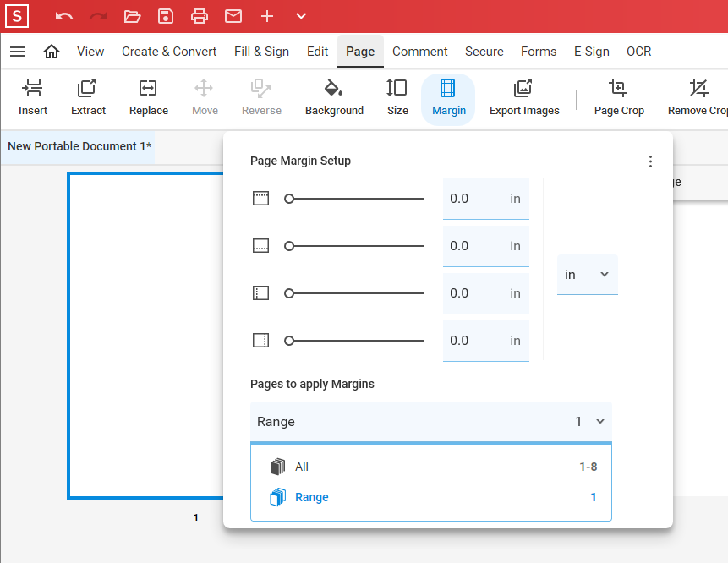Click the Extract pages tool
This screenshot has width=728, height=563.
tap(88, 98)
